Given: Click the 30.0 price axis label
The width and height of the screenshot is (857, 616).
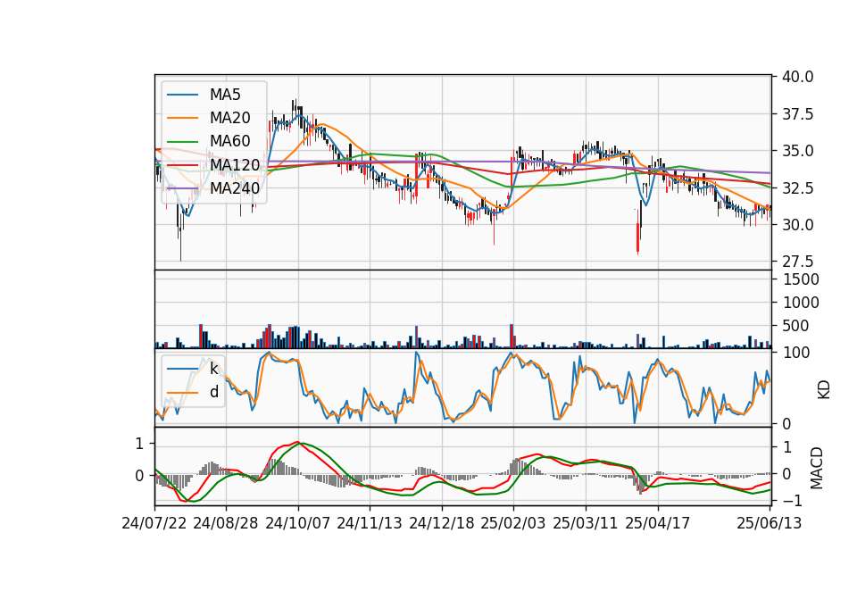Looking at the screenshot, I should click(797, 225).
